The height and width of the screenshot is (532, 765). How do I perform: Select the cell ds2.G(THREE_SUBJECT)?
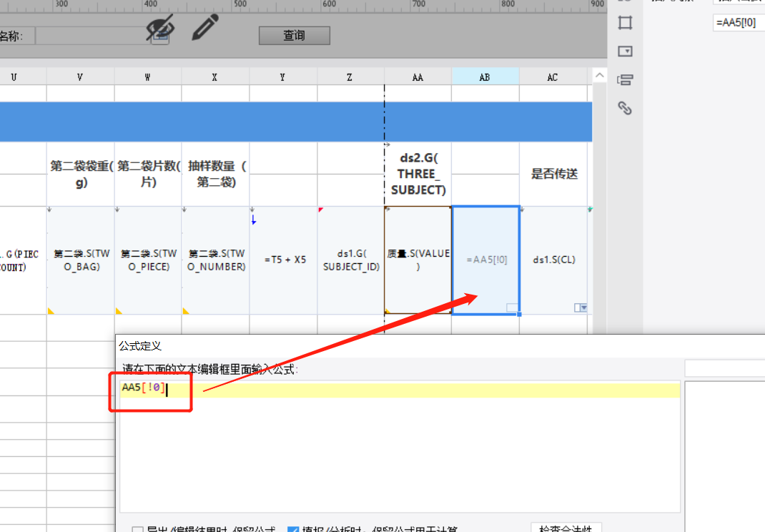click(418, 174)
